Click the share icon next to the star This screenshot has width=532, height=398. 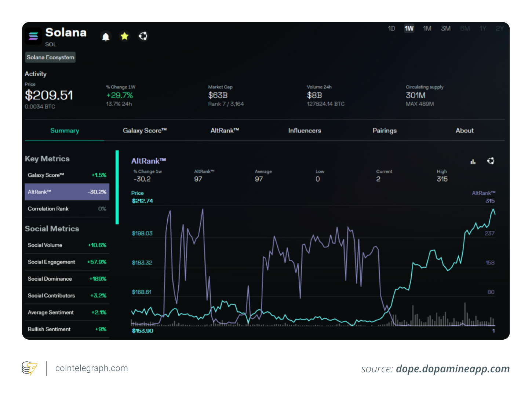143,36
